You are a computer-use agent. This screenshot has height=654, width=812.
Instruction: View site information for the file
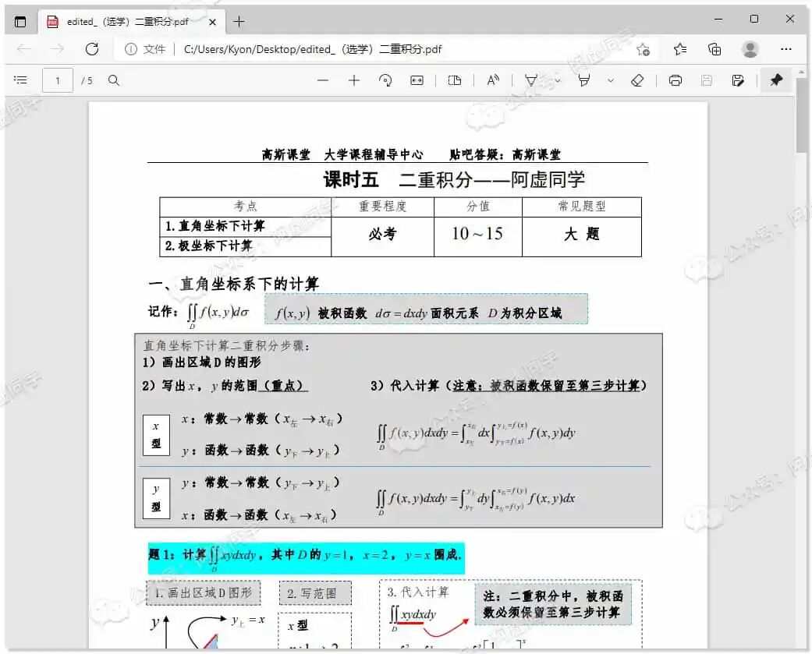pyautogui.click(x=131, y=49)
